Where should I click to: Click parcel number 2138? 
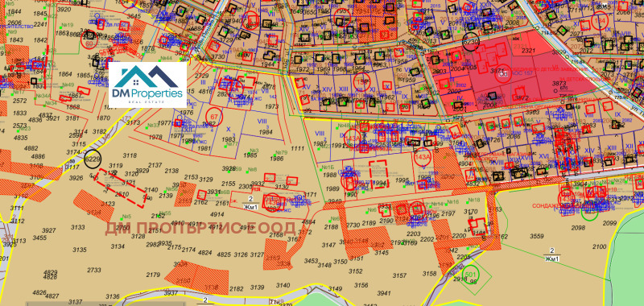tap(171, 171)
